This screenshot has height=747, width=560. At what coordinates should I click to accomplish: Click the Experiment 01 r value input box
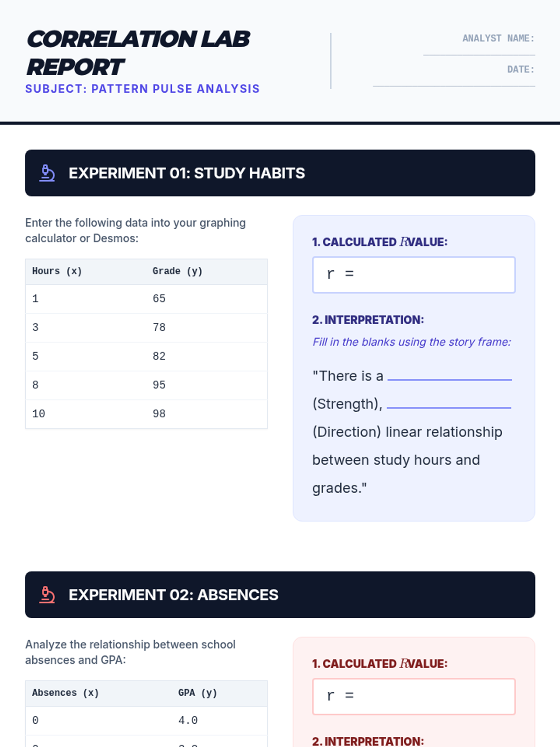click(413, 275)
